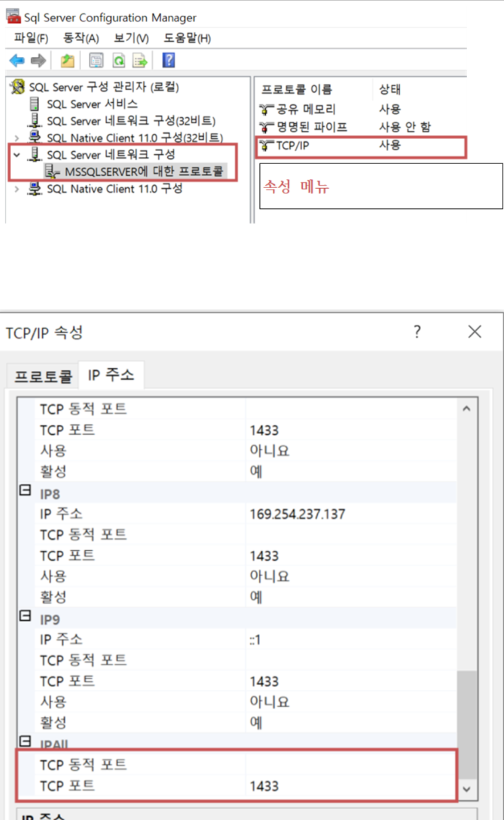Refresh the view with the green arrow icon
Image resolution: width=504 pixels, height=820 pixels.
click(x=119, y=60)
